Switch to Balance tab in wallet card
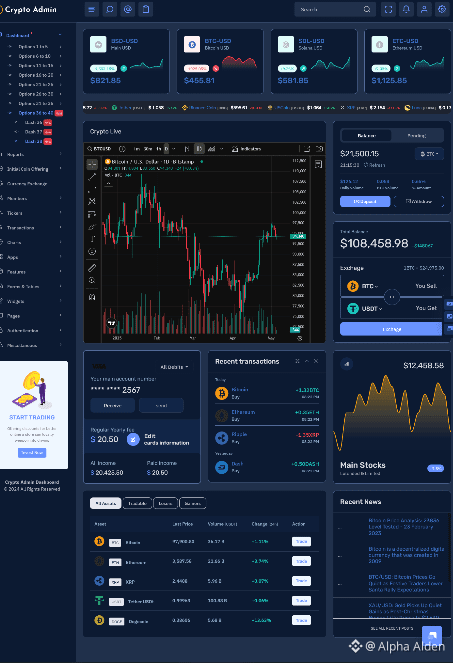Screen dimensions: 453x663 pyautogui.click(x=366, y=135)
